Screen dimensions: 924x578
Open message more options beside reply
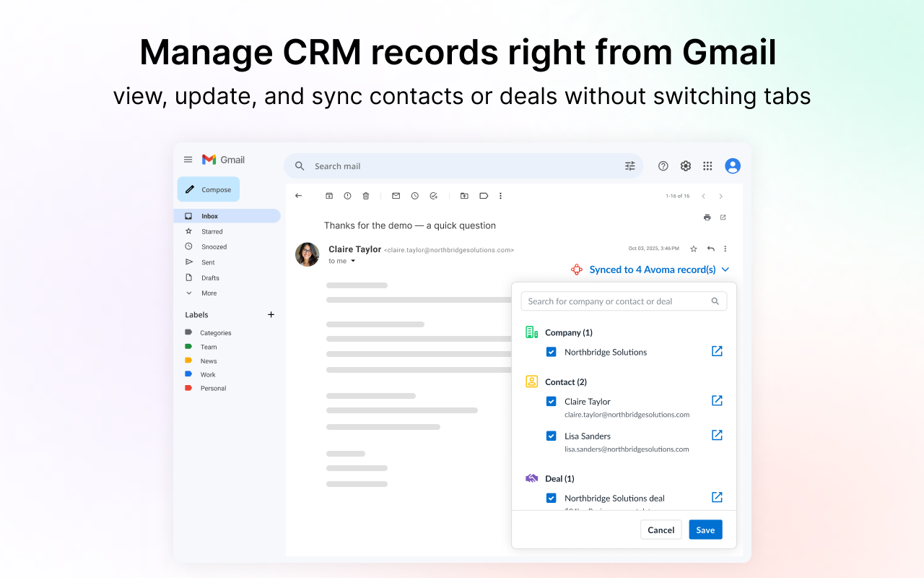(x=725, y=249)
